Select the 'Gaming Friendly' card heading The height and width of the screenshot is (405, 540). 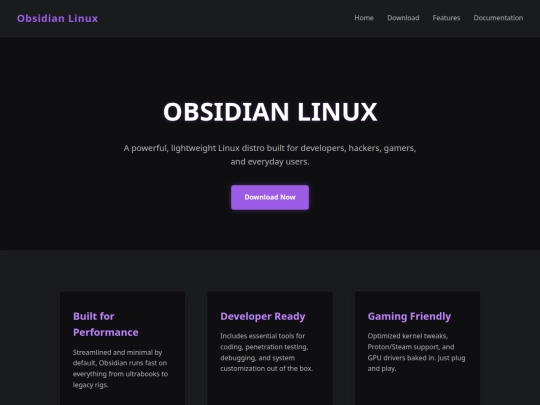[x=409, y=316]
